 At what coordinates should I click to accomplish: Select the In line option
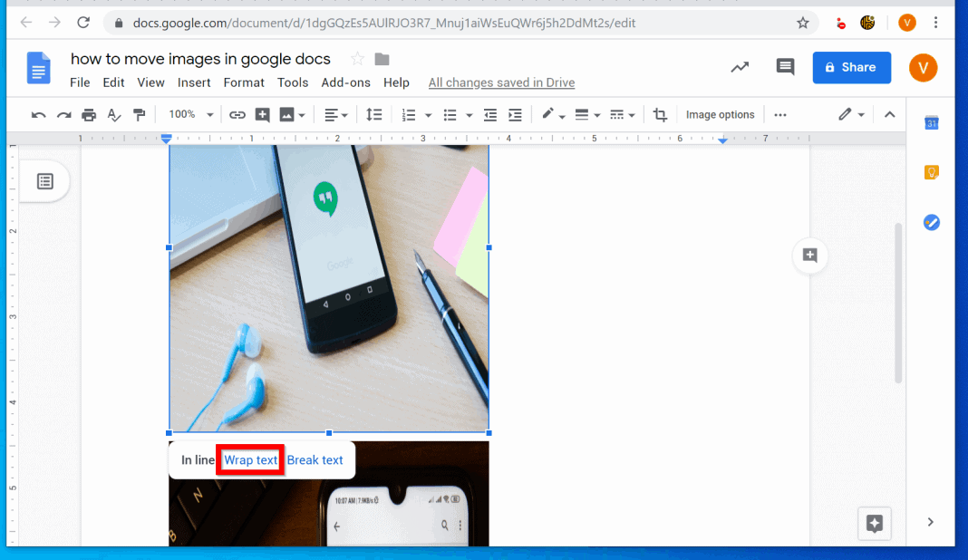pyautogui.click(x=196, y=459)
